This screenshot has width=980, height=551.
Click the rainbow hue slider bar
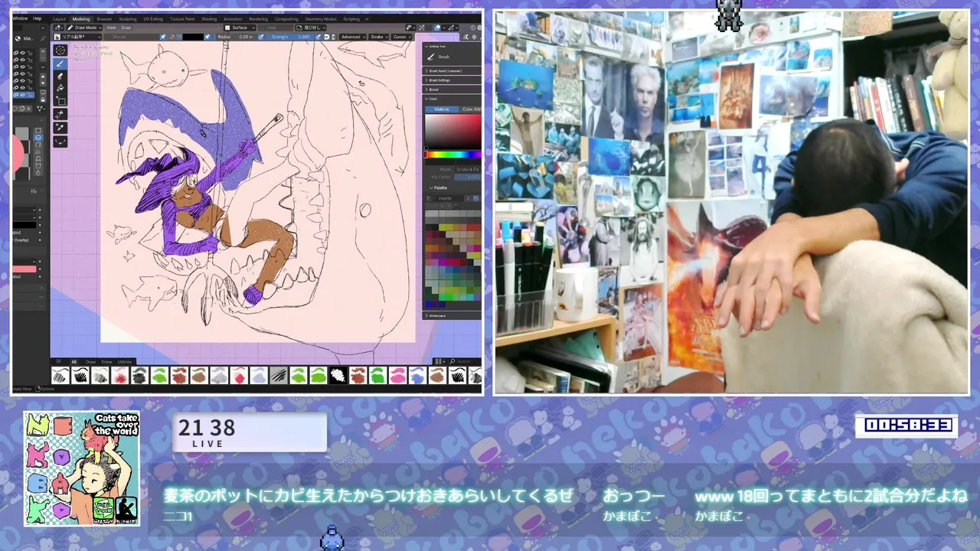click(x=452, y=155)
